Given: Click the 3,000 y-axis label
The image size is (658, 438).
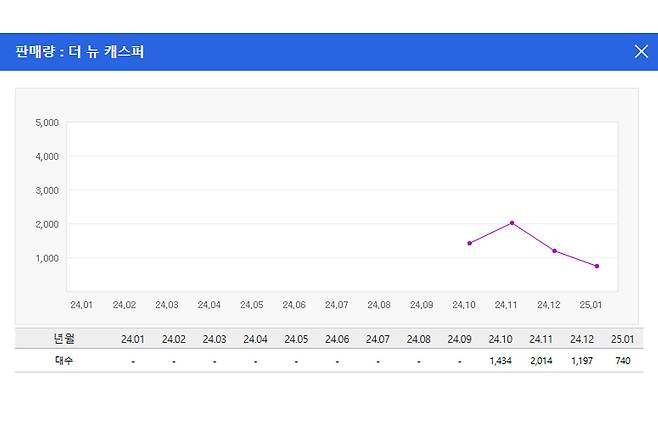Looking at the screenshot, I should [47, 190].
